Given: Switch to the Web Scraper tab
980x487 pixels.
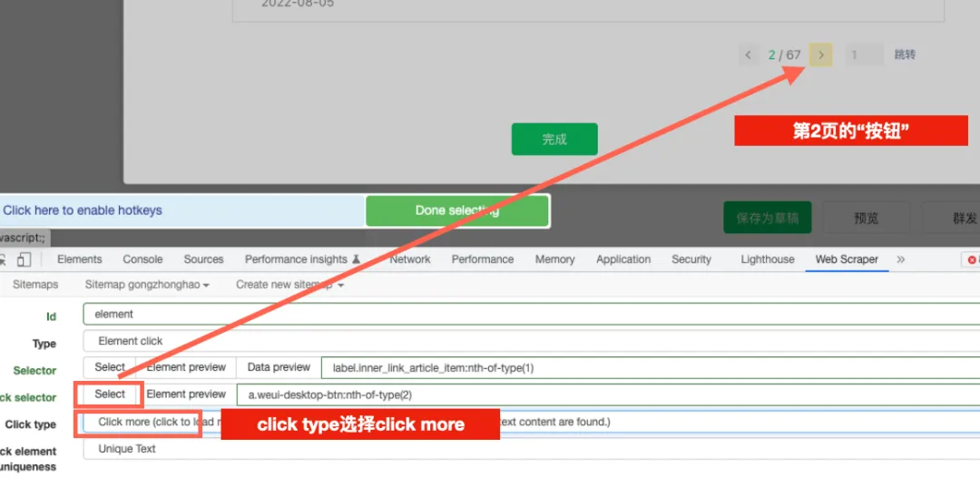Looking at the screenshot, I should click(x=846, y=259).
